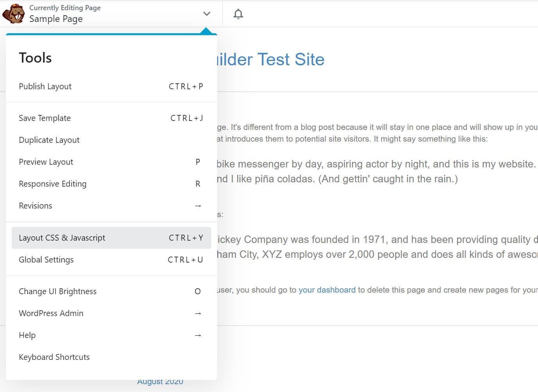Toggle Change UI Brightness

click(58, 291)
